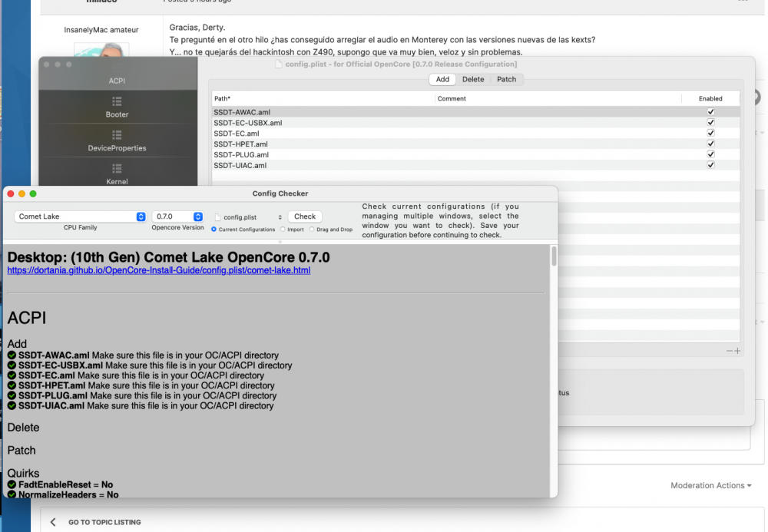Open the dortania Comet Lake guide link
The image size is (768, 532).
coord(159,270)
